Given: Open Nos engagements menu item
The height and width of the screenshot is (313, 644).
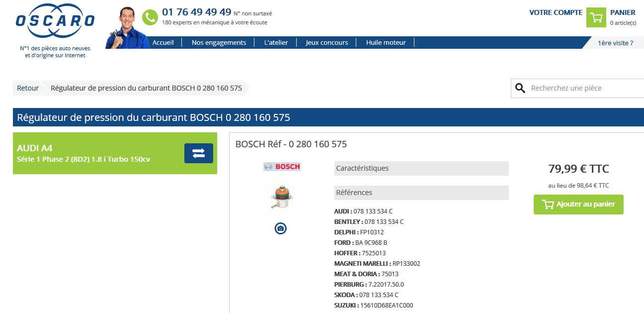Looking at the screenshot, I should [219, 43].
